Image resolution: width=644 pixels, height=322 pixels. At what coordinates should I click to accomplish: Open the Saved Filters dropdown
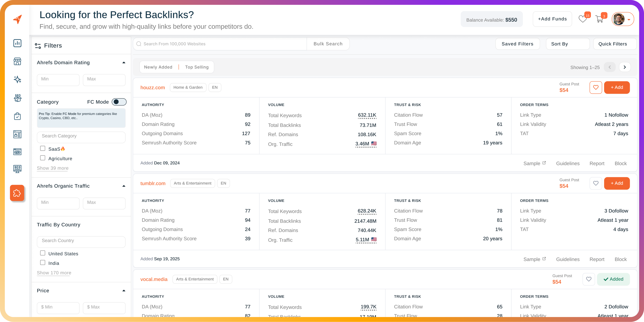click(518, 44)
